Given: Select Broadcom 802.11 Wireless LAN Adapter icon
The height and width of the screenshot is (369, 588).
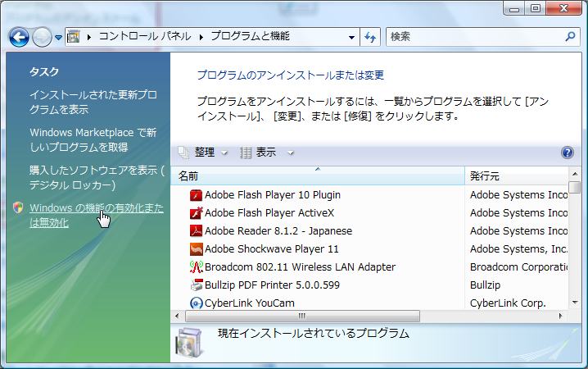Looking at the screenshot, I should [x=196, y=267].
